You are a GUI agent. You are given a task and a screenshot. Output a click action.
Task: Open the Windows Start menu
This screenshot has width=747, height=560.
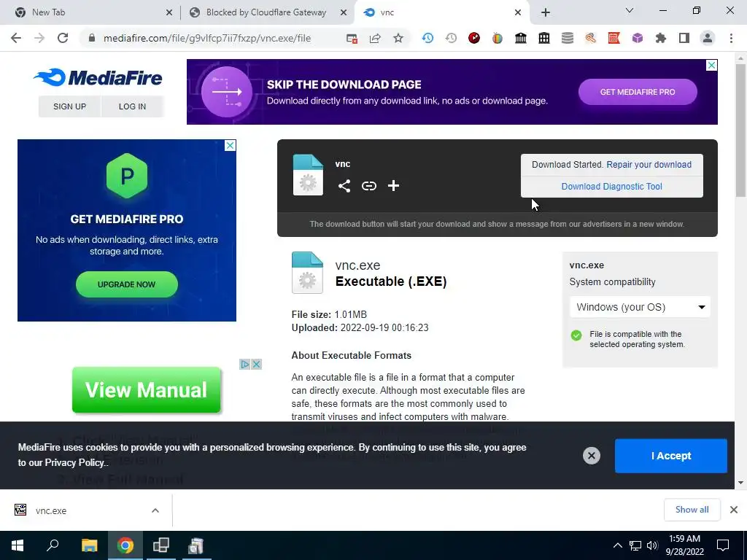tap(18, 545)
